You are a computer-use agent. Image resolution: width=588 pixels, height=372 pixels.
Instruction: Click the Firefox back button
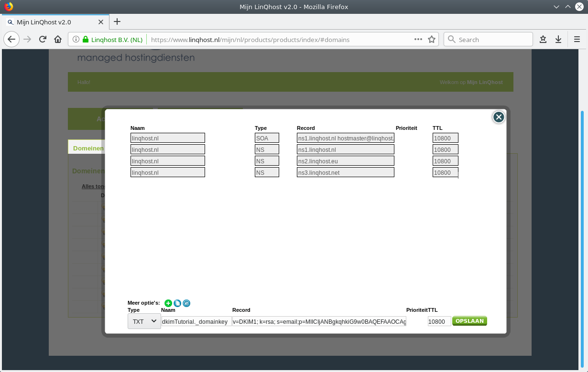tap(12, 40)
